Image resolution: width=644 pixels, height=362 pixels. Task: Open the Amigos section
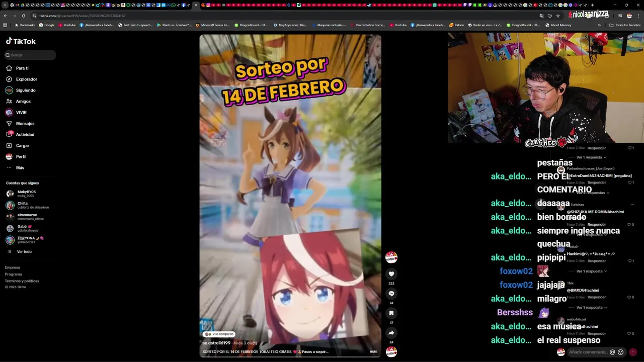(x=18, y=101)
